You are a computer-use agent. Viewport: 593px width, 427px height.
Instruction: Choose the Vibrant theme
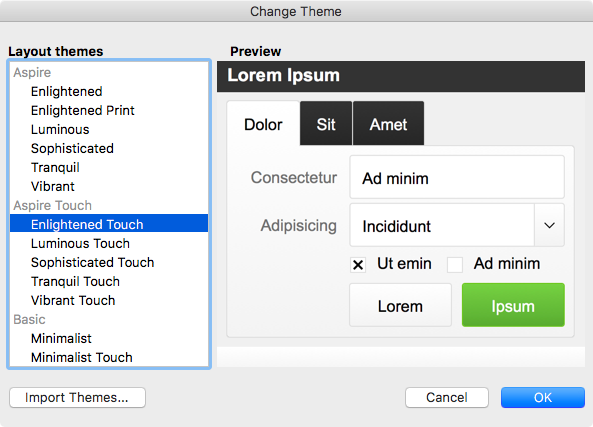109,186
